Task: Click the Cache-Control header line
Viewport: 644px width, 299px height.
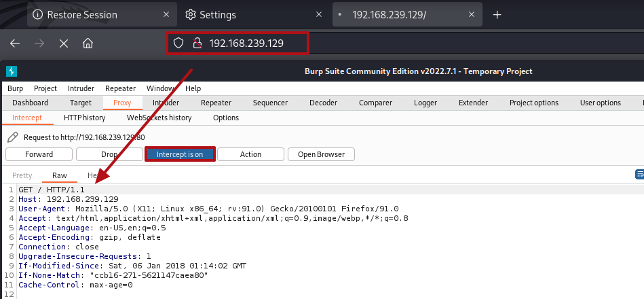Action: pos(75,285)
